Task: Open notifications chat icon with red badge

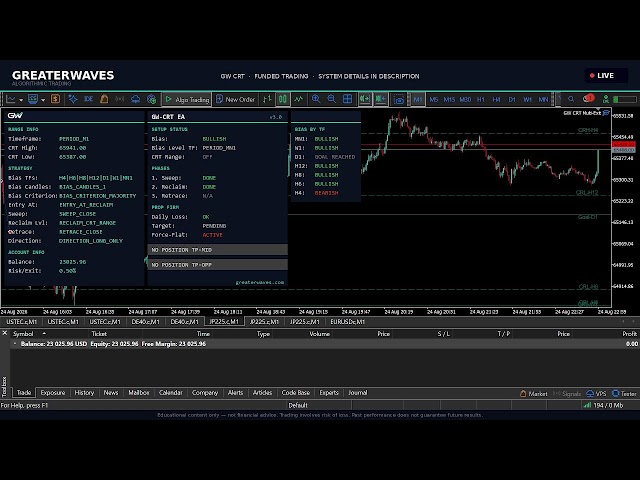Action: click(x=588, y=99)
